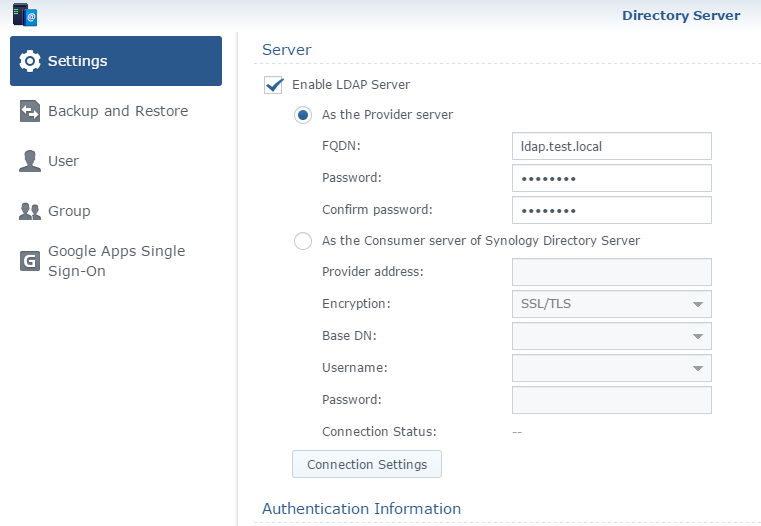Image resolution: width=761 pixels, height=526 pixels.
Task: Switch to the Group section
Action: 69,211
